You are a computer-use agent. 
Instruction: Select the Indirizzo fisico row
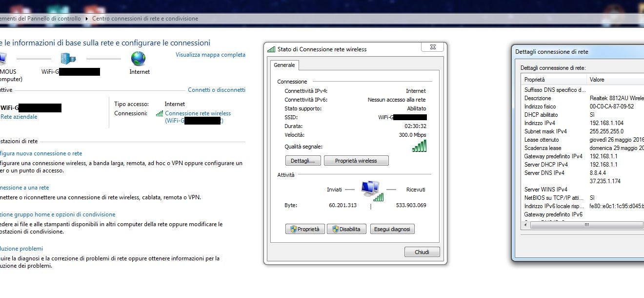coord(583,106)
